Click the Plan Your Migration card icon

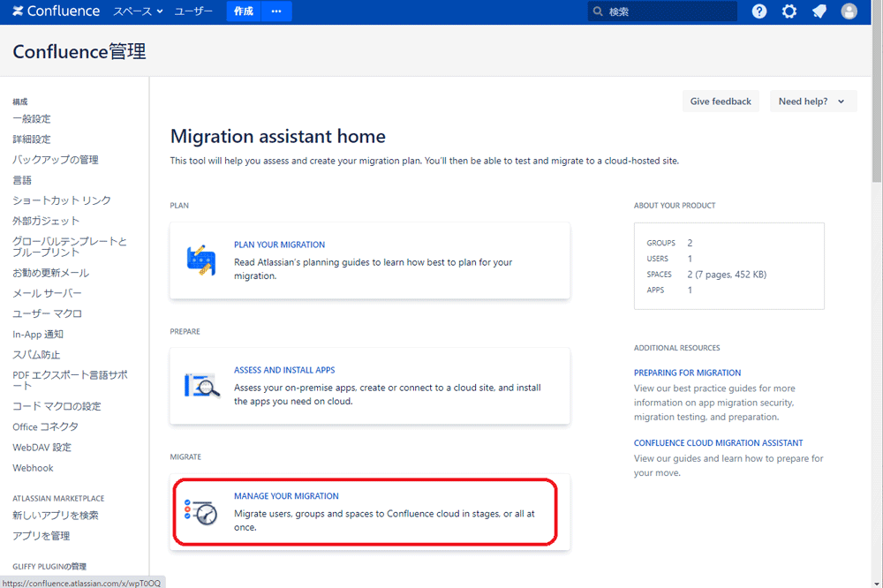click(201, 260)
